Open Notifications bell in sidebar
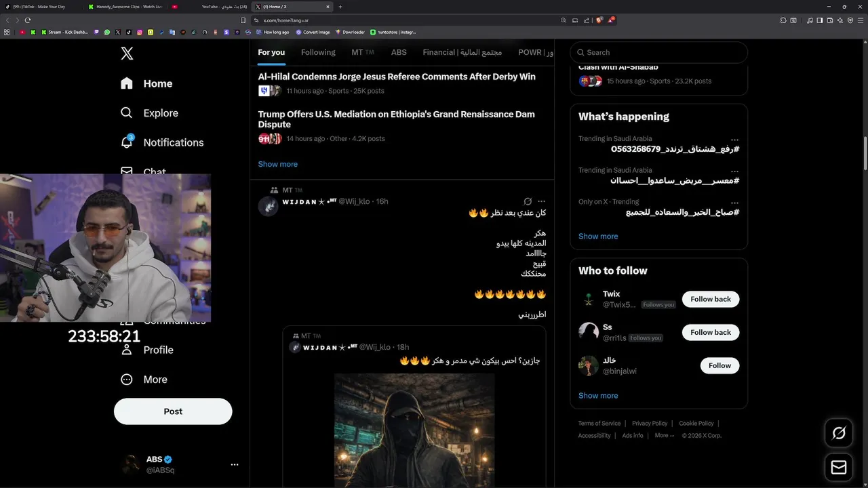The image size is (868, 488). [x=161, y=142]
